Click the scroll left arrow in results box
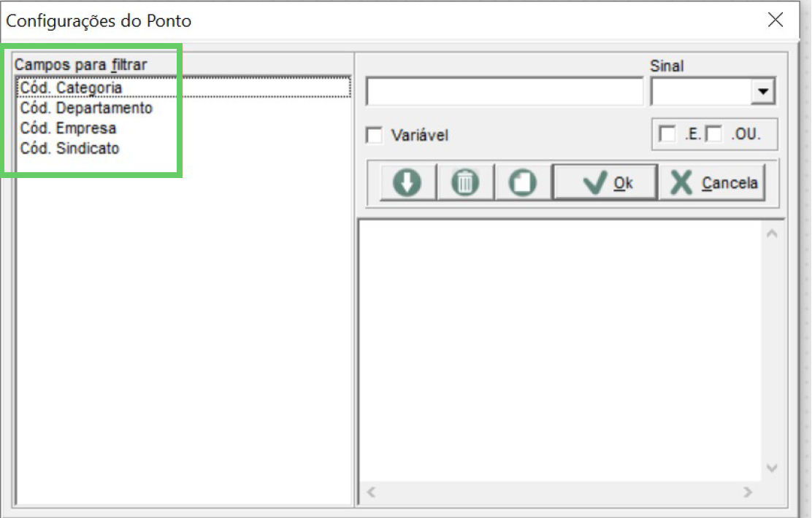Screen dimensions: 812x518 tap(371, 492)
